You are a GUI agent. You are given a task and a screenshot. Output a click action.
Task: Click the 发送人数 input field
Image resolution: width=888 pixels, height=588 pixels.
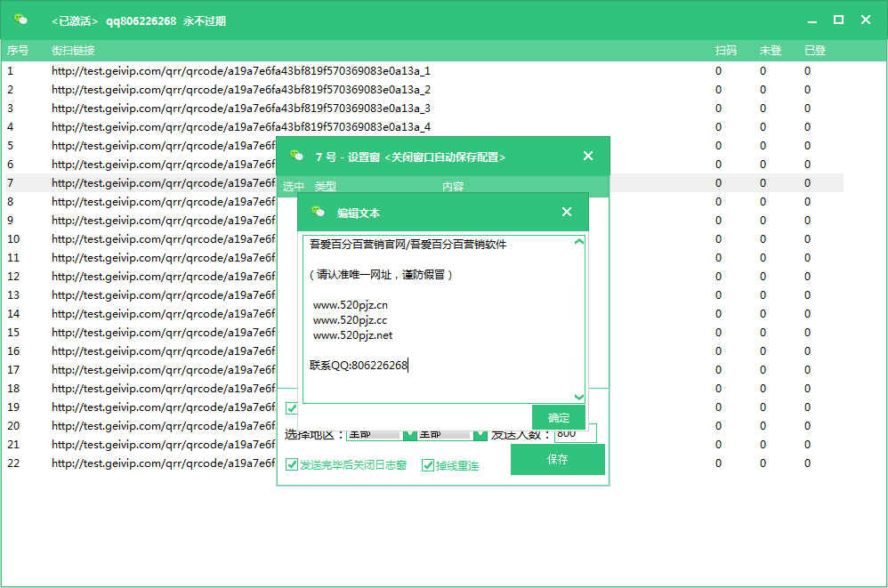[575, 435]
